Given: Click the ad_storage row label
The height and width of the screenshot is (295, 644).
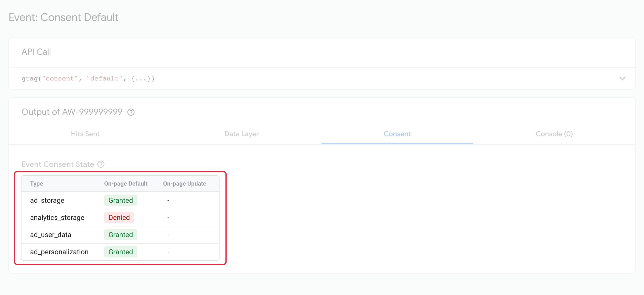Looking at the screenshot, I should point(47,200).
